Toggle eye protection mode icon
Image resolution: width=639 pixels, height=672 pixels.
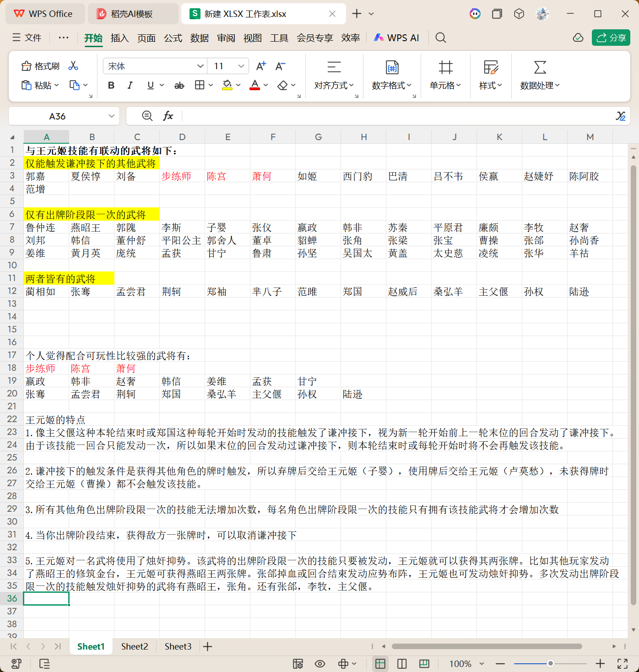(320, 664)
